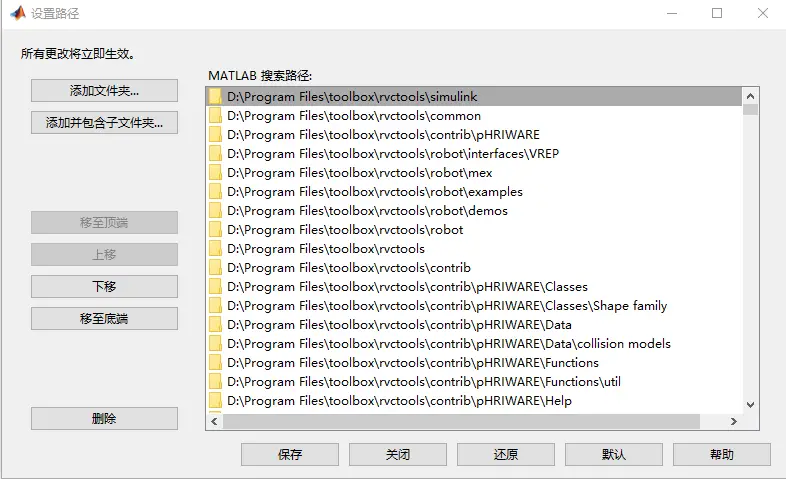Image resolution: width=786 pixels, height=479 pixels.
Task: Click folder icon beside Data\collision models path
Action: coord(216,344)
